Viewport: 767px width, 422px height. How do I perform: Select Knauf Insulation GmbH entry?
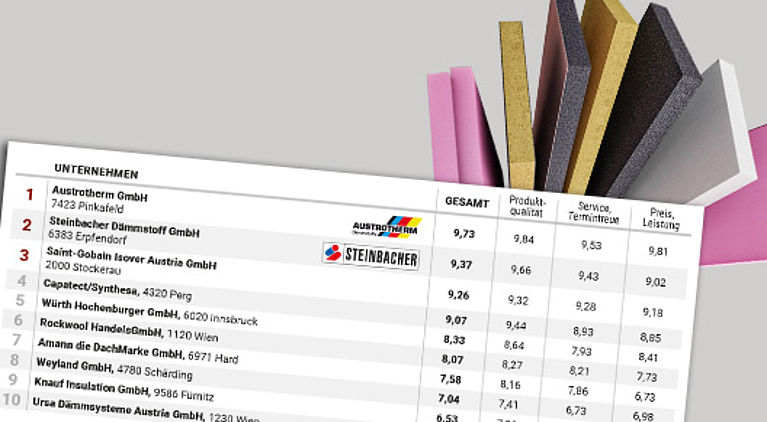(124, 389)
